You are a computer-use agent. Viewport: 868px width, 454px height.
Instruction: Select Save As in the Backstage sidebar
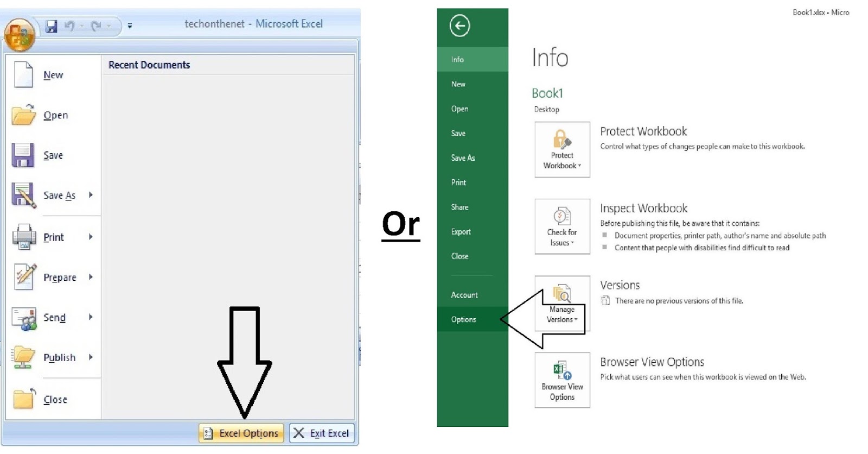[473, 157]
